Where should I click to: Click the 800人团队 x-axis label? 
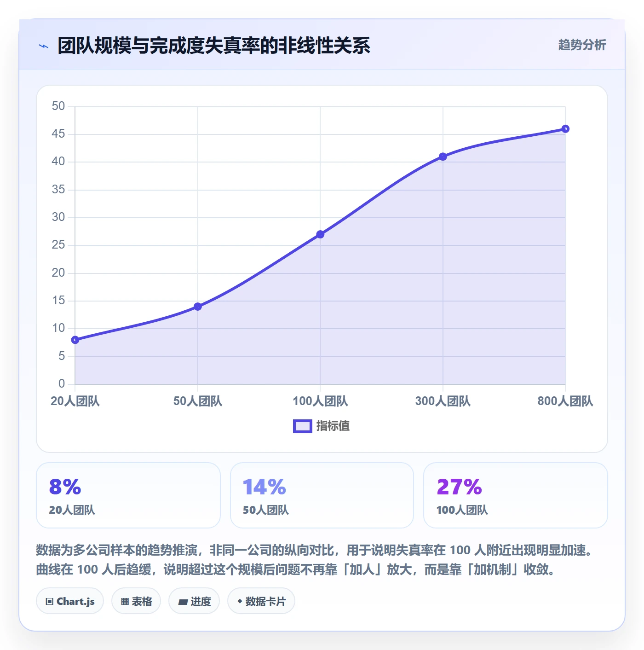(565, 401)
